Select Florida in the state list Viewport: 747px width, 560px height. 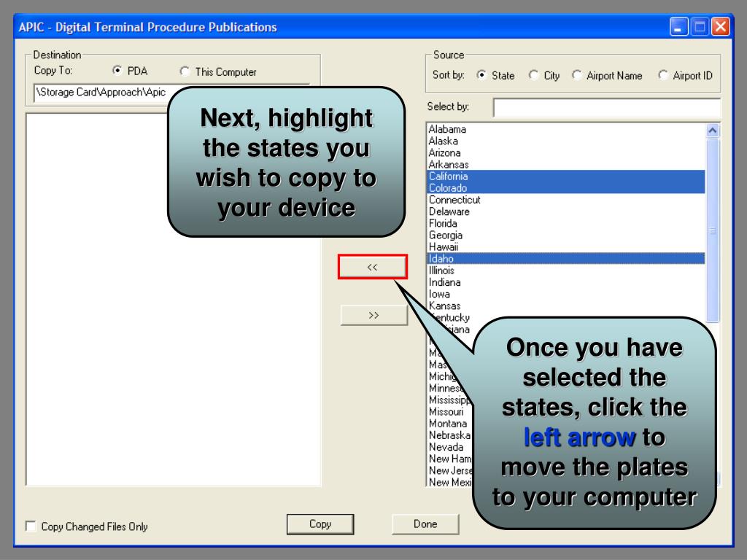click(566, 223)
